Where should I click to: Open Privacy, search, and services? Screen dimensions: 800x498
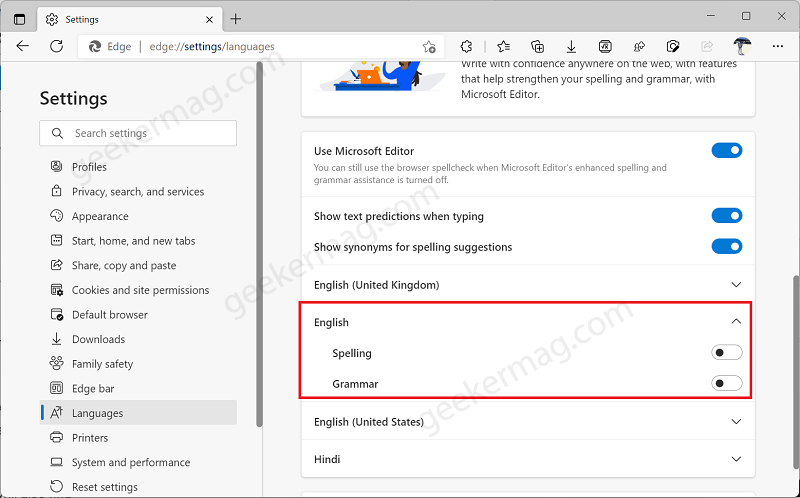[139, 192]
